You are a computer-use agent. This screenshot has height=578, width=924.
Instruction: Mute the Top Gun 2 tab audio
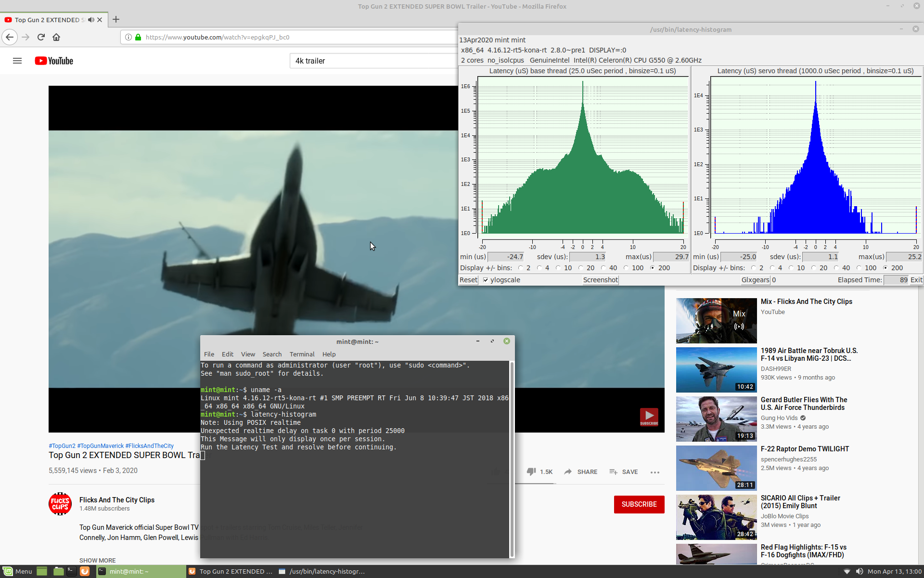(91, 20)
